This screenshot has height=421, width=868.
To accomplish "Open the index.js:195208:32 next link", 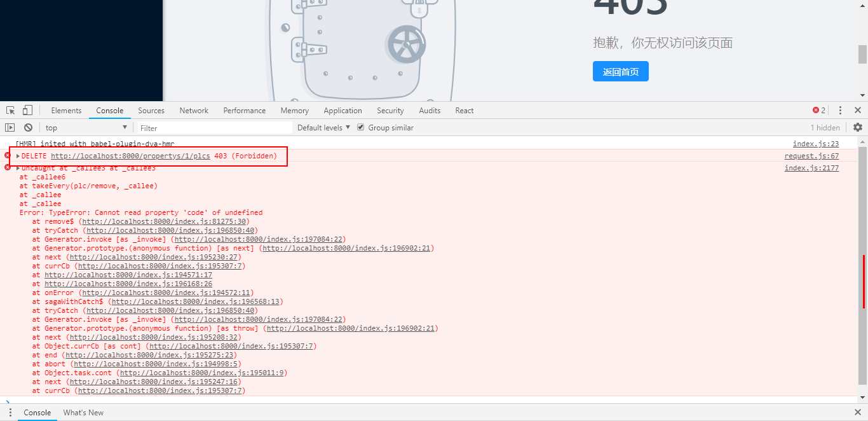I will 154,337.
